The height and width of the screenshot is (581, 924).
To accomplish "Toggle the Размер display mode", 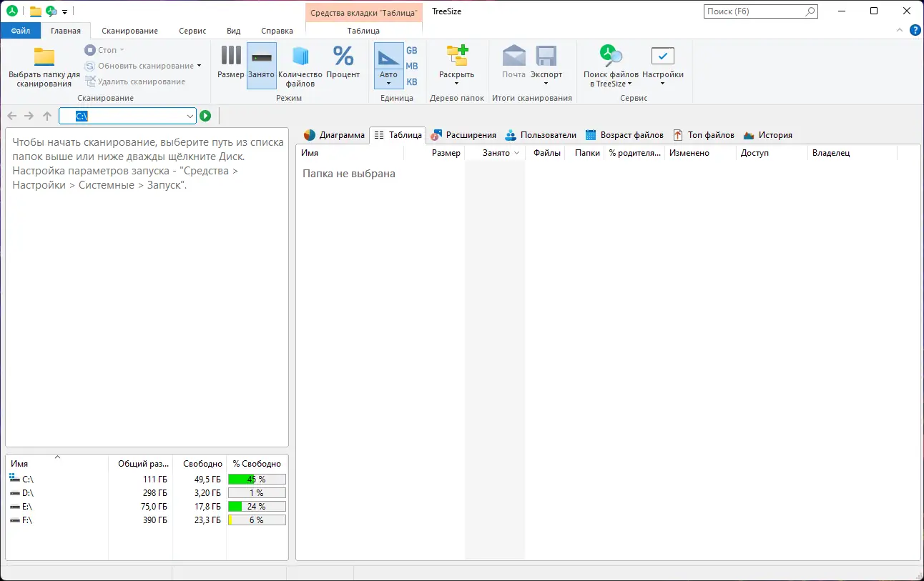I will pyautogui.click(x=230, y=64).
